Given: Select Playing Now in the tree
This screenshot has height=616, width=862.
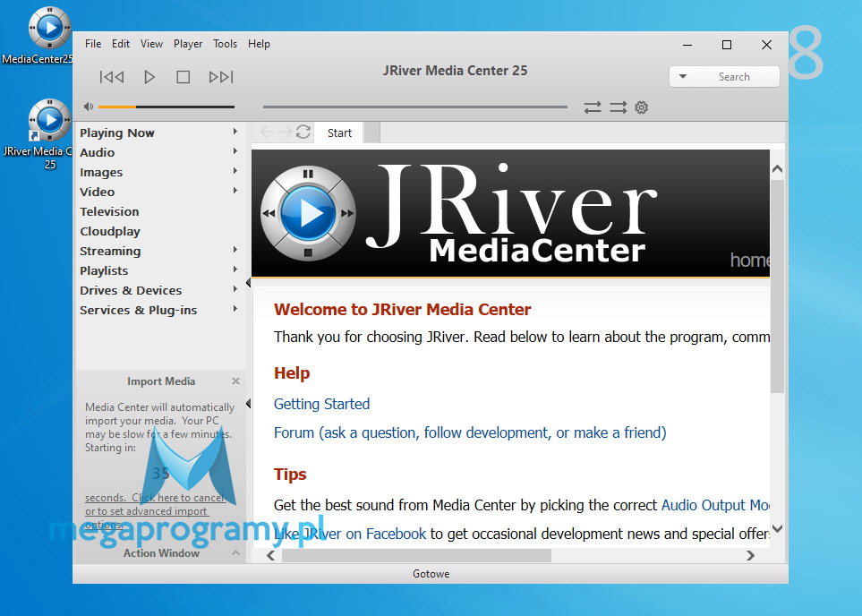Looking at the screenshot, I should click(117, 133).
